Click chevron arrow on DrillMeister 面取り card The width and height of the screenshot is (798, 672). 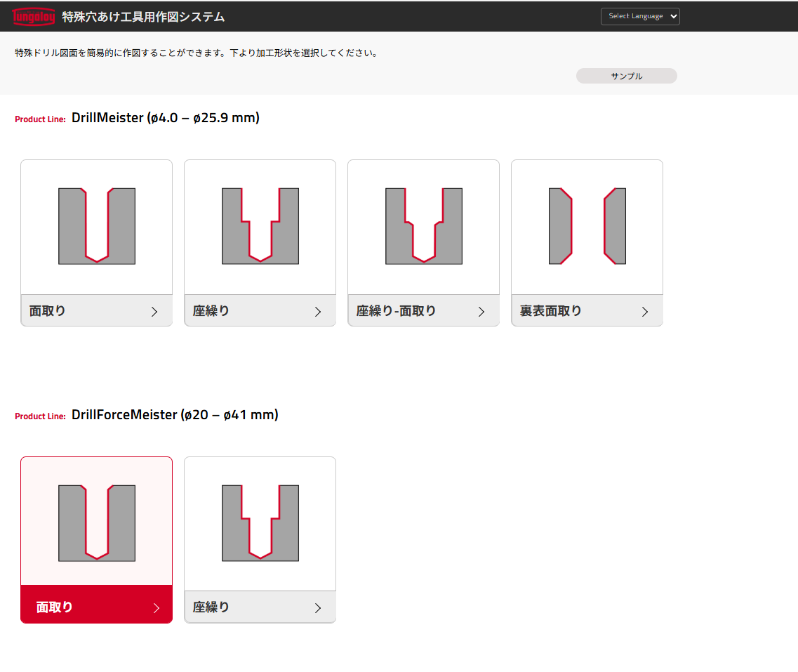tap(154, 312)
